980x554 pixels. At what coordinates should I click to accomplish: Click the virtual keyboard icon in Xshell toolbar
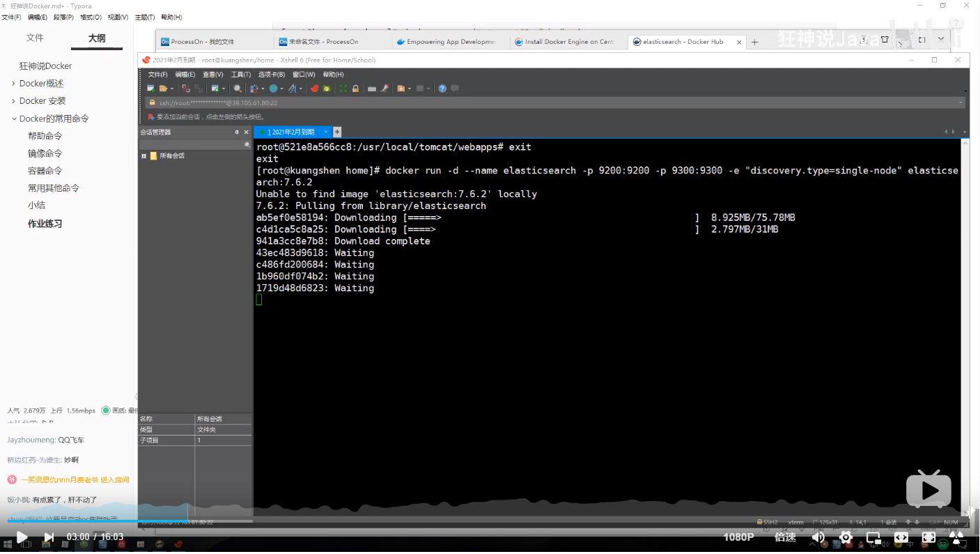coord(372,89)
